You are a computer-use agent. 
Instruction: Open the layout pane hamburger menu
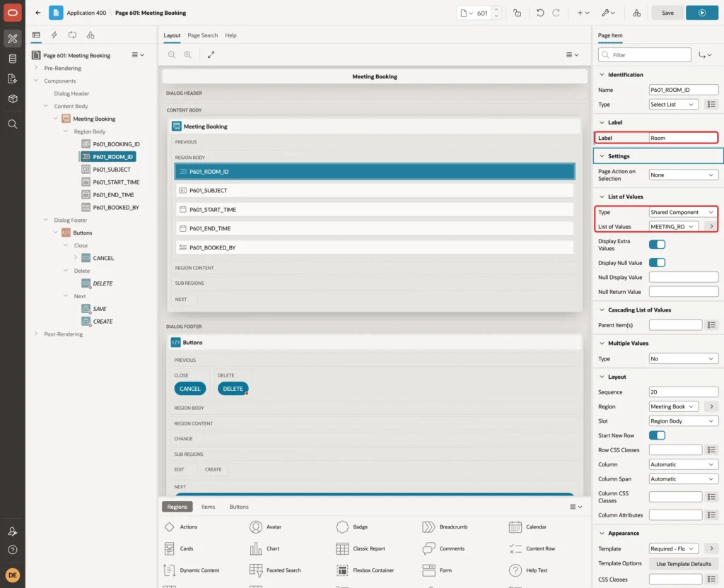[x=572, y=54]
